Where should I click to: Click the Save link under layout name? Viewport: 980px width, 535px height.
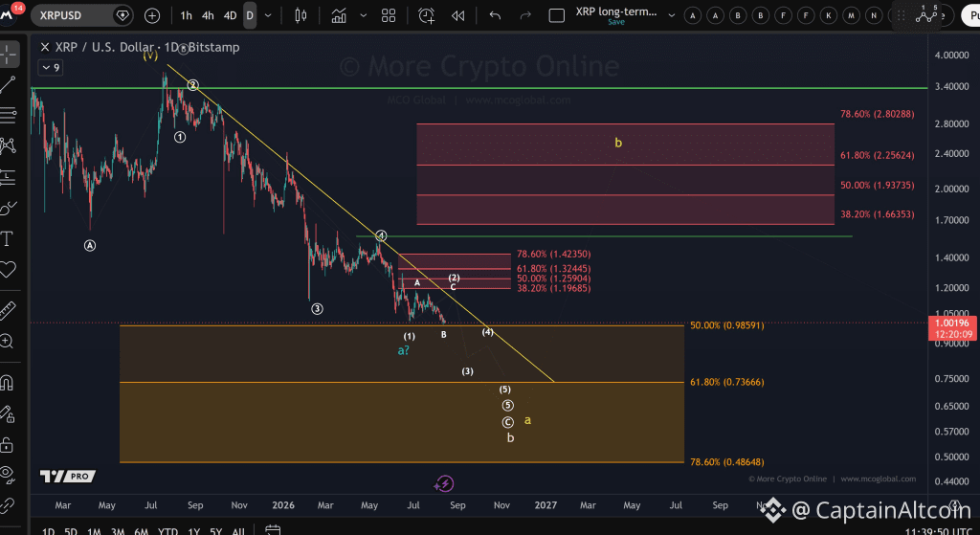[x=616, y=23]
